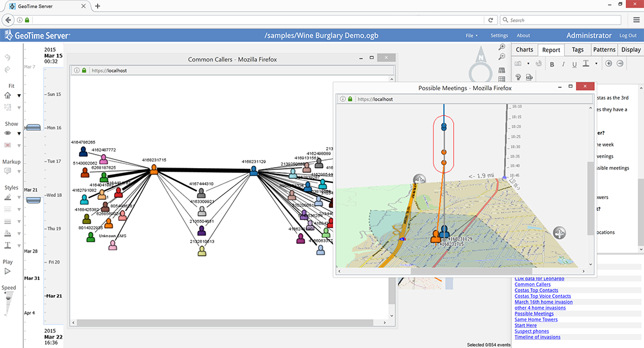Open dropdown next to fit-to-selection icon
The image size is (644, 348).
(x=19, y=108)
